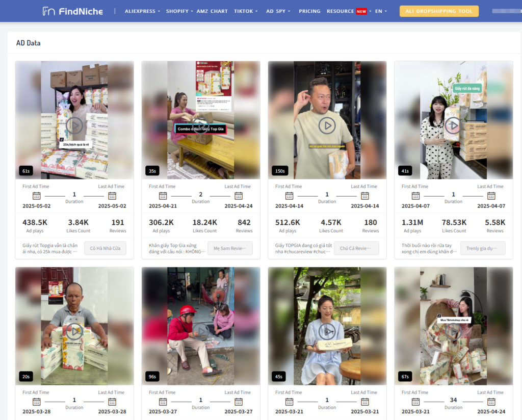This screenshot has height=420, width=522.
Task: Click the AD Data section heading
Action: [x=29, y=43]
